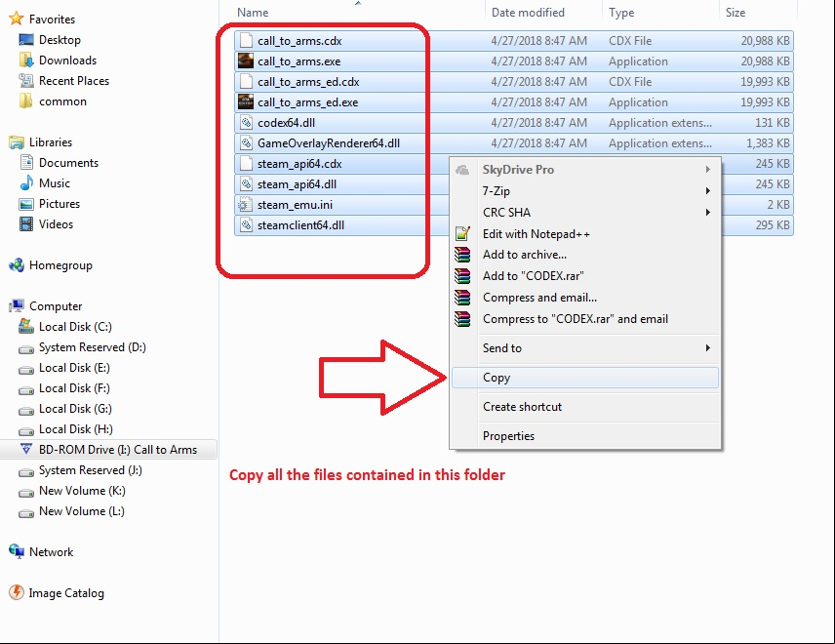835x644 pixels.
Task: Open Documents library in sidebar
Action: pos(68,163)
